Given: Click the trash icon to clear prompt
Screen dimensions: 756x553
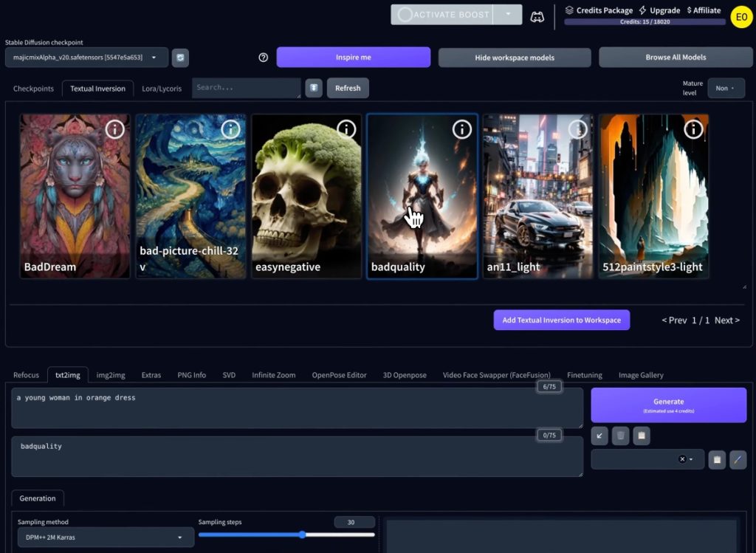Looking at the screenshot, I should coord(621,436).
